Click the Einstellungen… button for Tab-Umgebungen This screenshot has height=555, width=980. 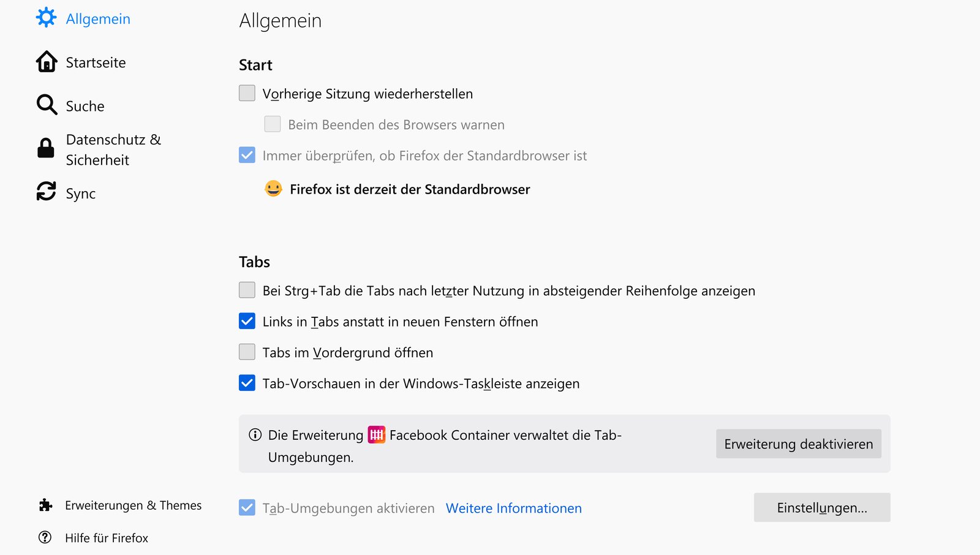[822, 507]
